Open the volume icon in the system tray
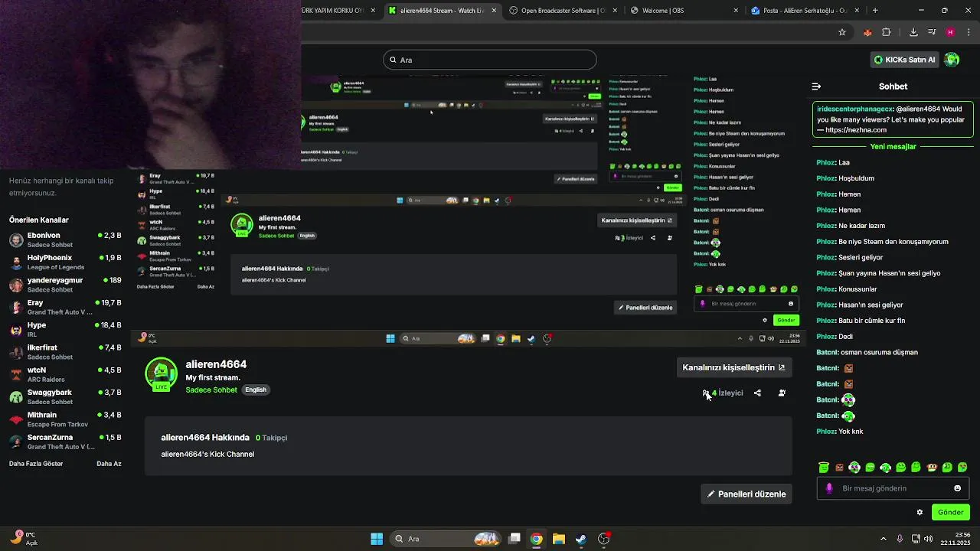The image size is (980, 551). 928,539
